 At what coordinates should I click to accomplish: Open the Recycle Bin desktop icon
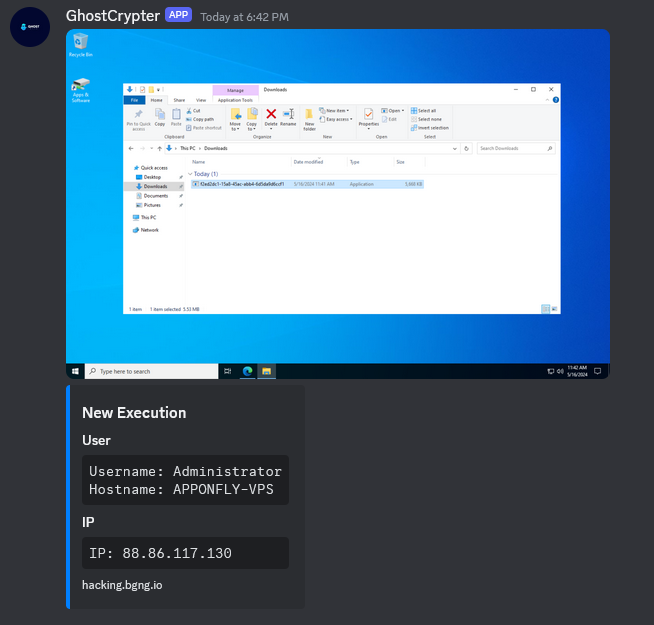pyautogui.click(x=80, y=45)
